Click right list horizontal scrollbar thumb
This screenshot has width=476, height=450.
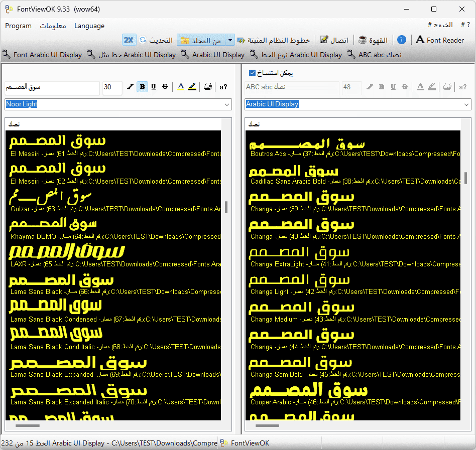[267, 426]
